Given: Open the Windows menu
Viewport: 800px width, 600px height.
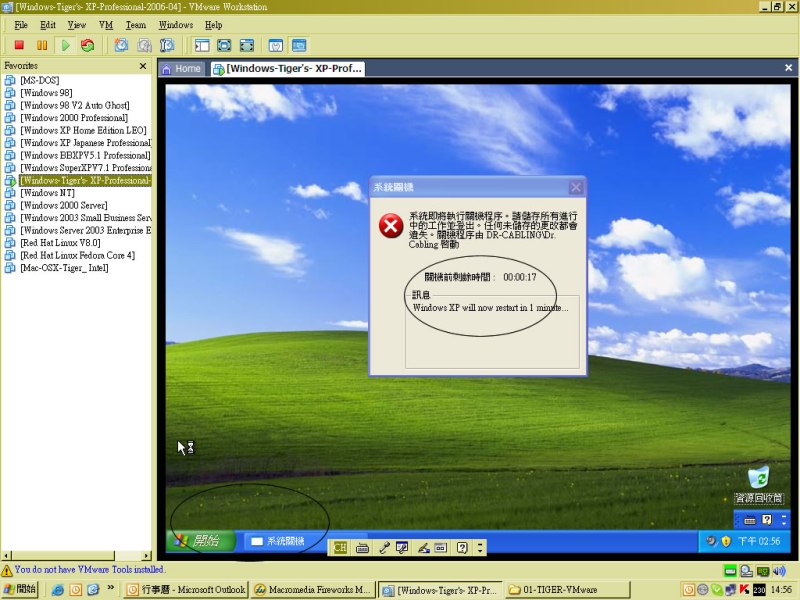Looking at the screenshot, I should point(176,24).
